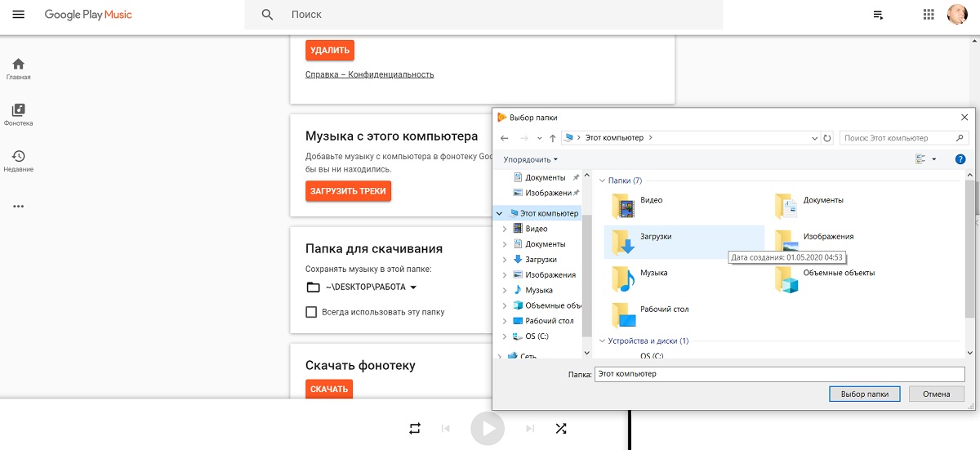Open Недавние recent history icon
The height and width of the screenshot is (450, 980).
pyautogui.click(x=18, y=156)
